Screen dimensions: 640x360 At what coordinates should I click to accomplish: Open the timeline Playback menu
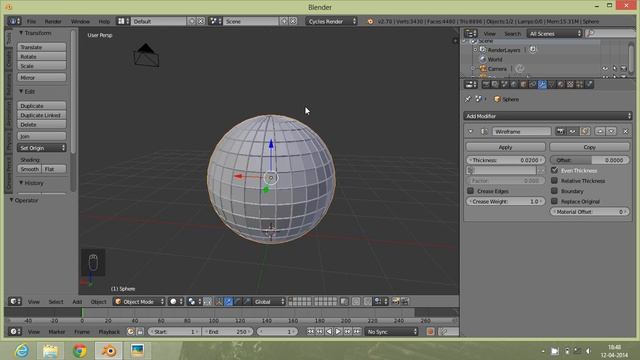coord(109,332)
